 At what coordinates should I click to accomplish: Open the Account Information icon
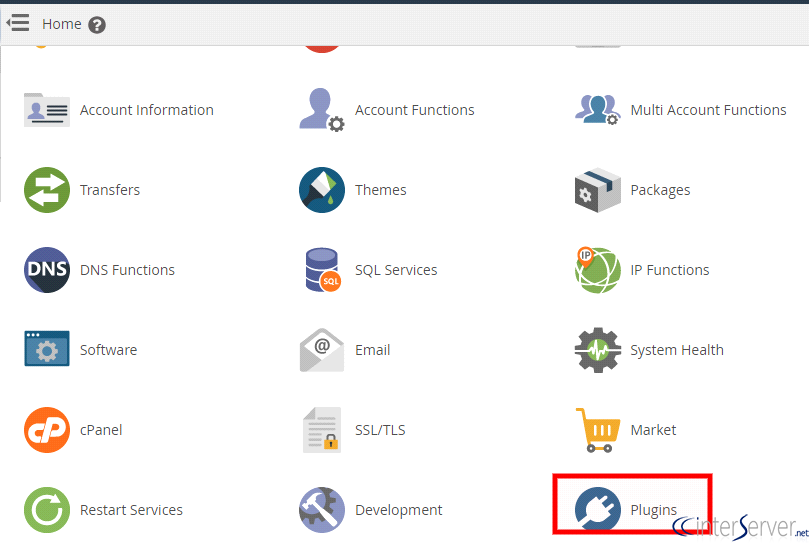[x=47, y=110]
